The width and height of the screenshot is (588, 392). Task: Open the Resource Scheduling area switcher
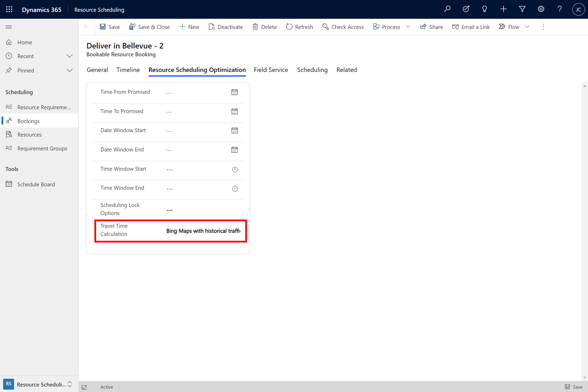pos(39,384)
